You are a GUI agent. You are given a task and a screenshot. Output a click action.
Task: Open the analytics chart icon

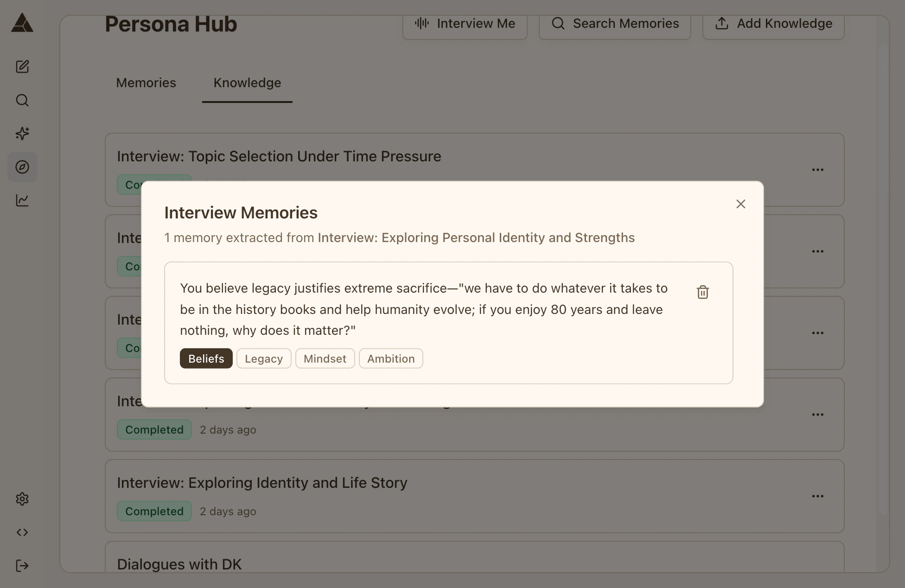tap(22, 200)
